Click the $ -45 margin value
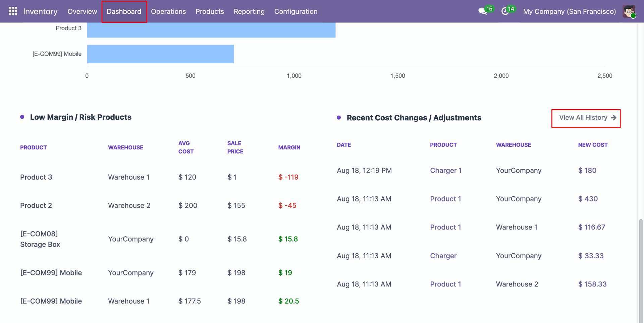The image size is (644, 323). coord(287,205)
